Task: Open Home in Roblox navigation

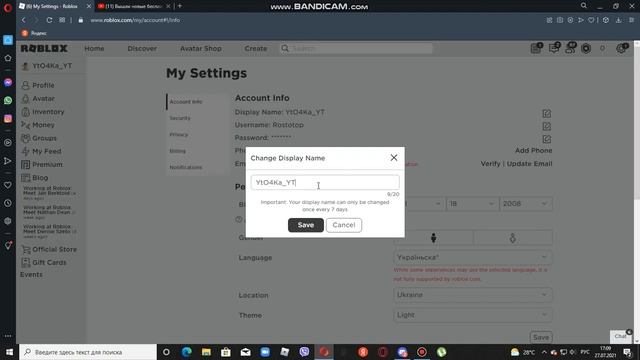Action: 94,49
